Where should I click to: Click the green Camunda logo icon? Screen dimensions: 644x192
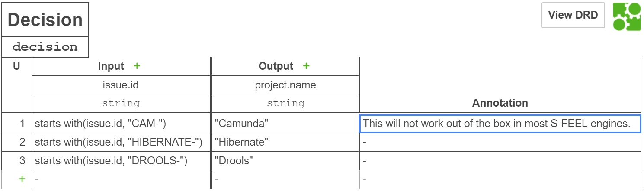point(627,16)
